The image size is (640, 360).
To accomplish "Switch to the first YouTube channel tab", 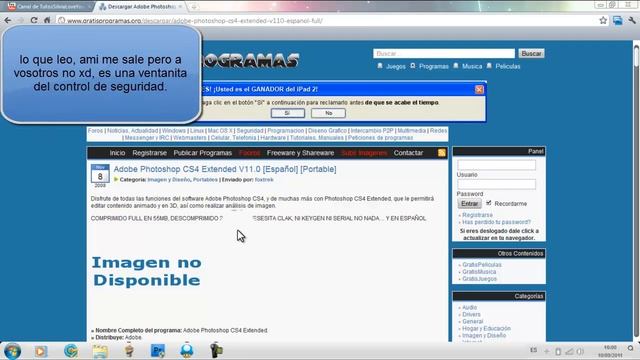I will point(49,7).
